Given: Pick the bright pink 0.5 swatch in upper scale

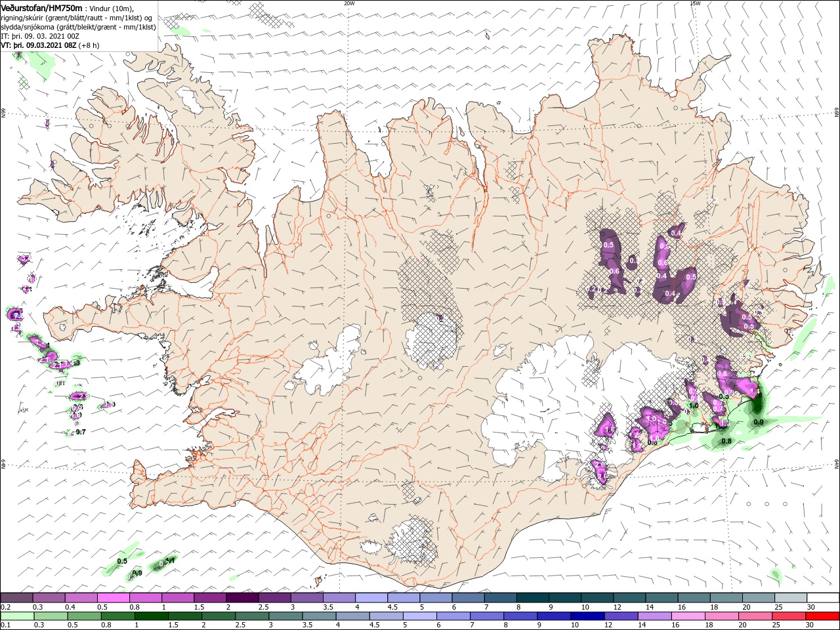Looking at the screenshot, I should click(114, 598).
